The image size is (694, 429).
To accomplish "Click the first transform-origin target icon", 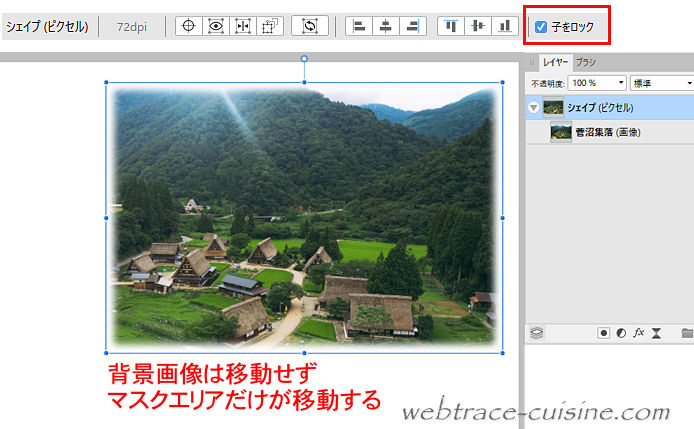I will [x=188, y=26].
